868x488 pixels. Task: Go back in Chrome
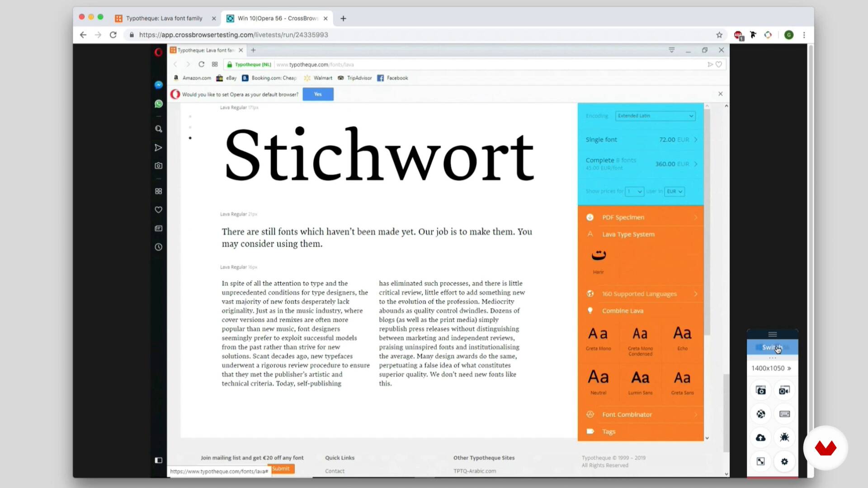[x=83, y=35]
